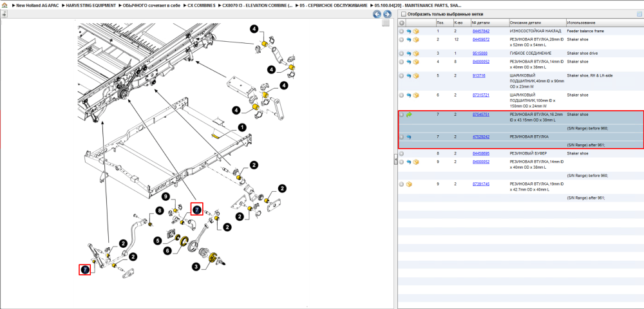Click the round add icon in table header
This screenshot has height=309, width=644.
click(x=402, y=23)
